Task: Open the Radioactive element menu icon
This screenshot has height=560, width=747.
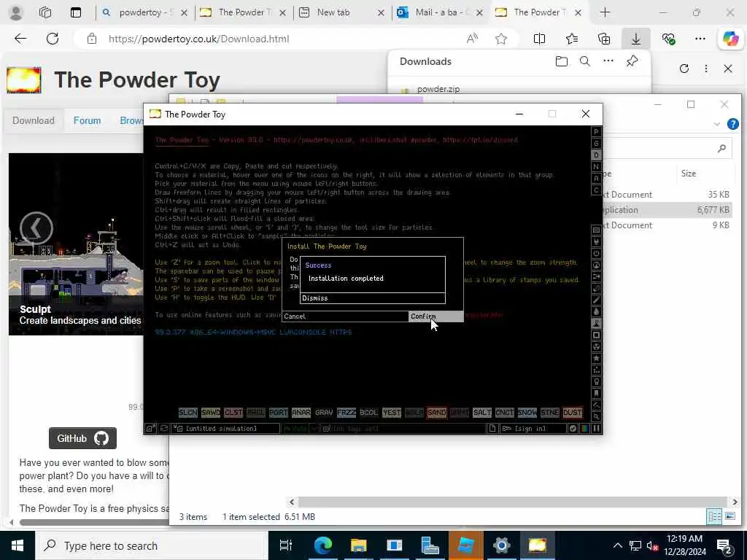Action: 596,346
